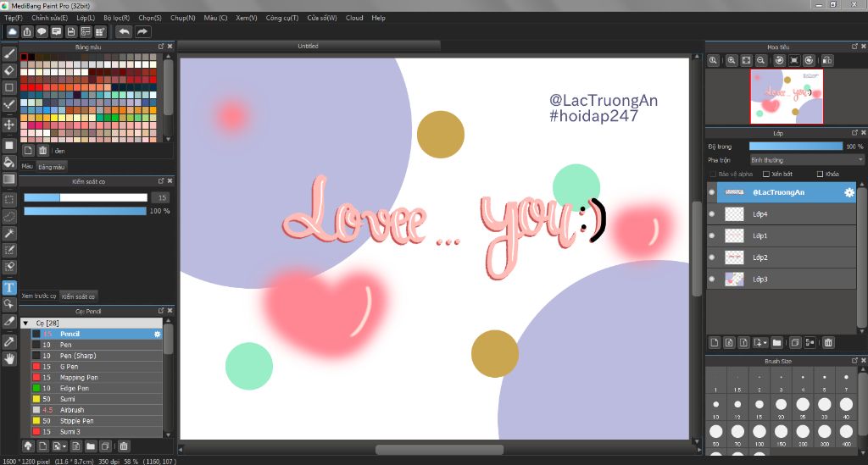The image size is (868, 465).
Task: Click the Undo arrow in toolbar
Action: click(x=124, y=31)
